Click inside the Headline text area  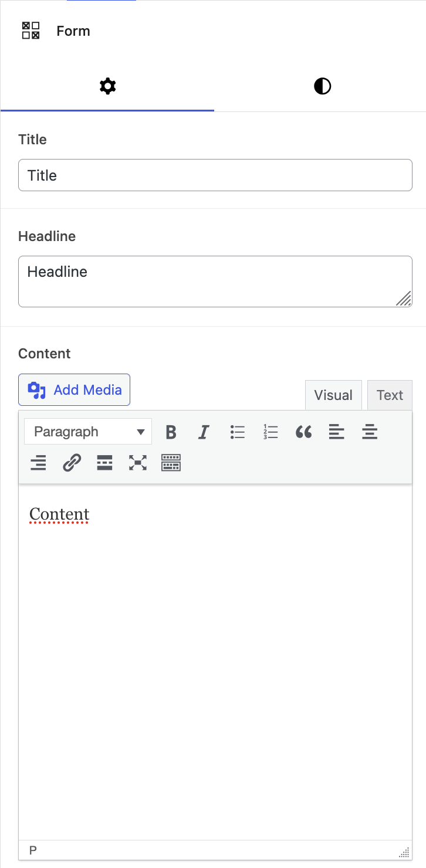(x=215, y=282)
